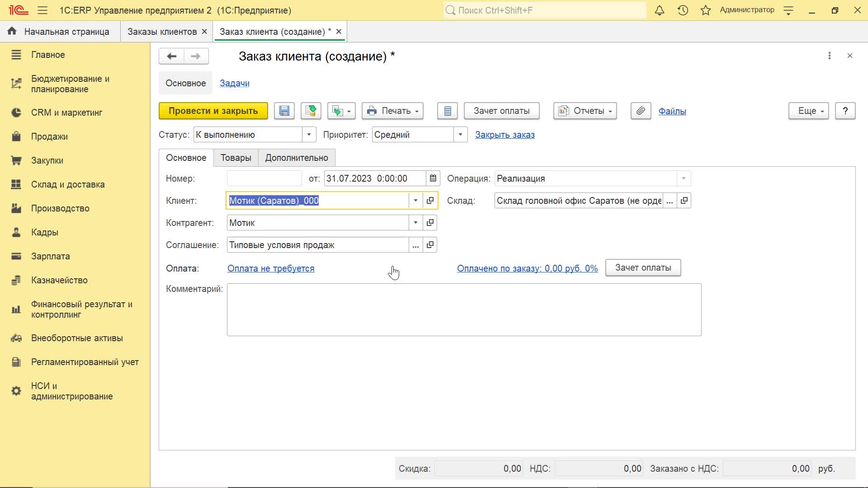Image resolution: width=868 pixels, height=488 pixels.
Task: Open Склад и доставка section
Action: pos(68,184)
